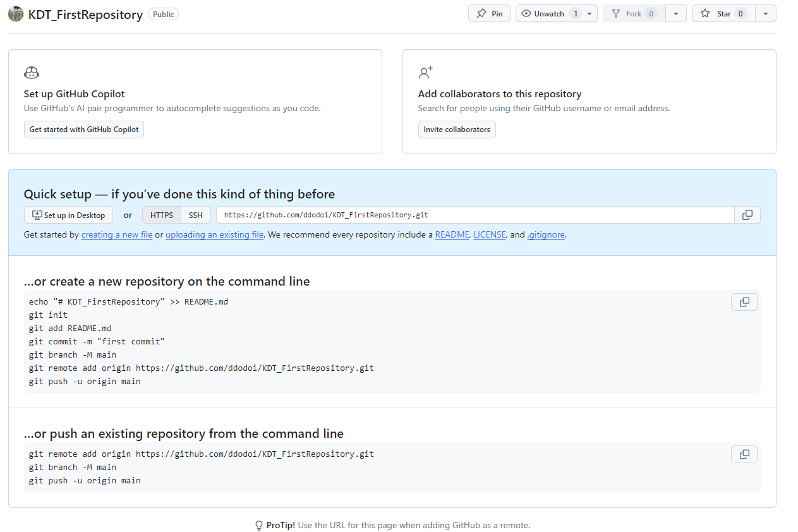Screen dimensions: 798x532
Task: Click '…or push an existing repository' heading
Action: 184,433
